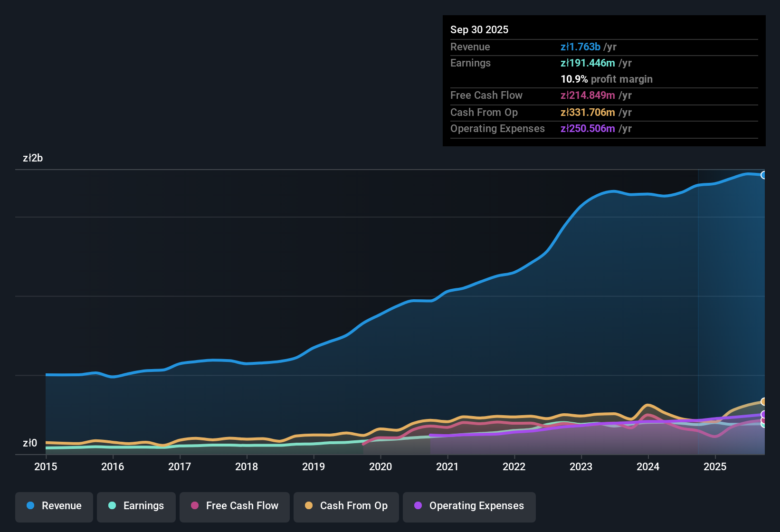Screen dimensions: 780x532
Task: Click the 2025 label on the time axis
Action: 715,467
